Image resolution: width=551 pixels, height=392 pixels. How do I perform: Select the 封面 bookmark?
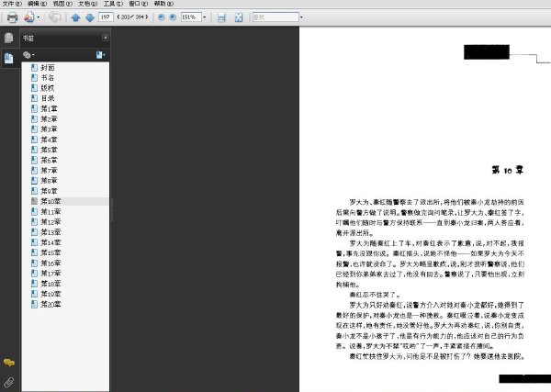pos(48,67)
